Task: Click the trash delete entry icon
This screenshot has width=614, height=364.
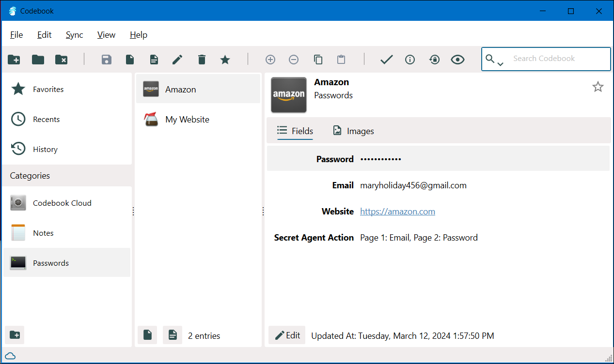Action: coord(202,60)
